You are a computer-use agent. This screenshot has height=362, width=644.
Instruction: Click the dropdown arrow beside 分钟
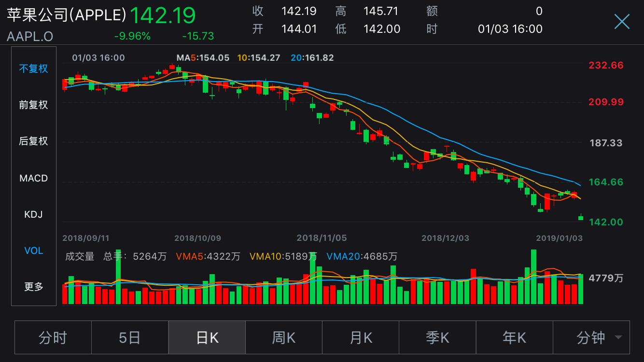click(618, 338)
